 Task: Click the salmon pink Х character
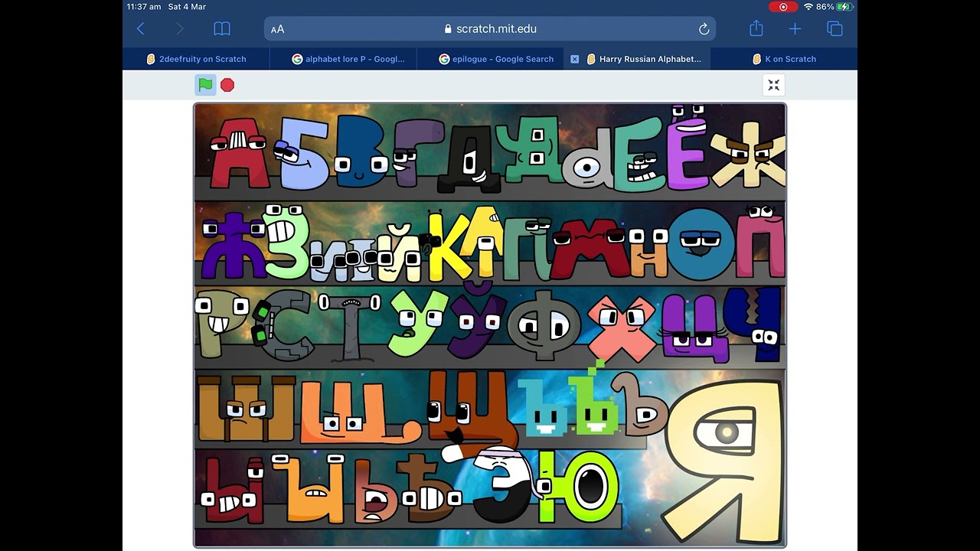[x=622, y=329]
